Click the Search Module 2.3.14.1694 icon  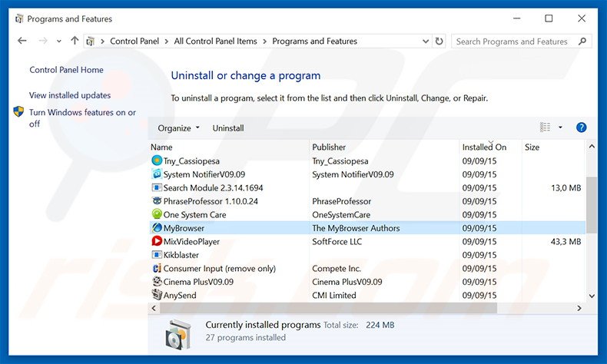157,187
